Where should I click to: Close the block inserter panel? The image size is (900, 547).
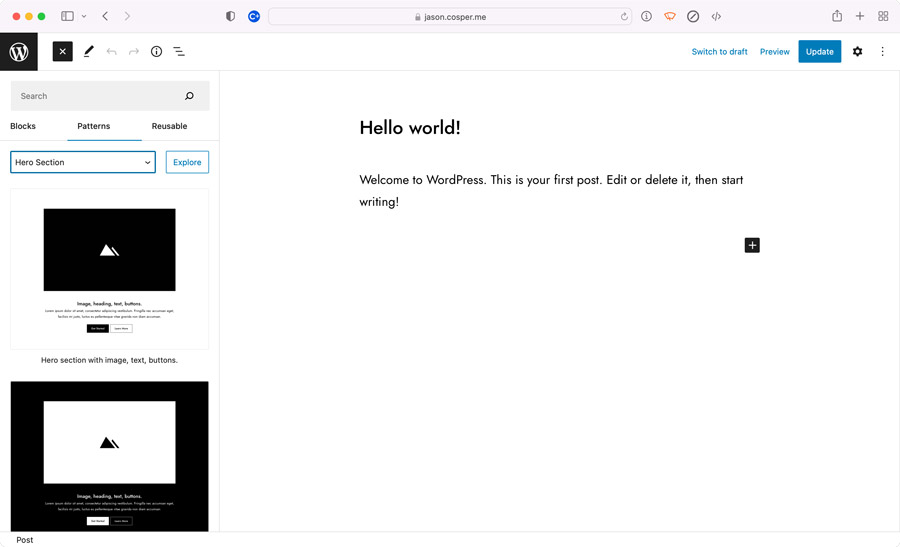click(x=62, y=52)
